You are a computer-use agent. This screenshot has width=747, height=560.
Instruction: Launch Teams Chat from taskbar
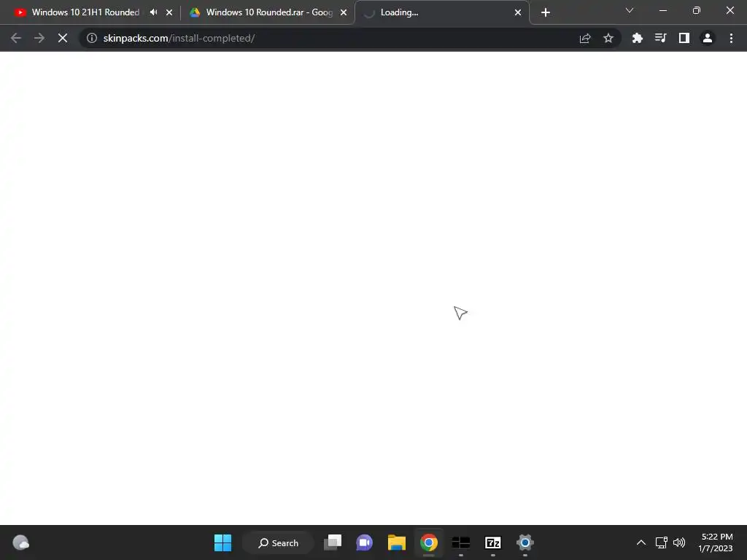point(365,542)
